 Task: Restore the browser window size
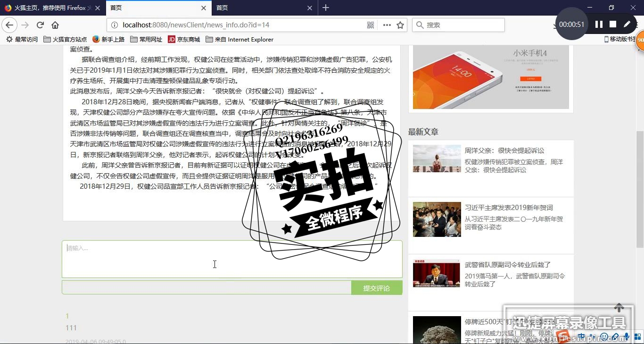point(611,8)
